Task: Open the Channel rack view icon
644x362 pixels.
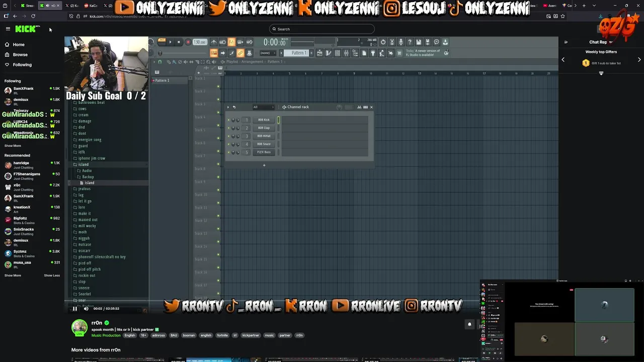Action: [x=337, y=53]
